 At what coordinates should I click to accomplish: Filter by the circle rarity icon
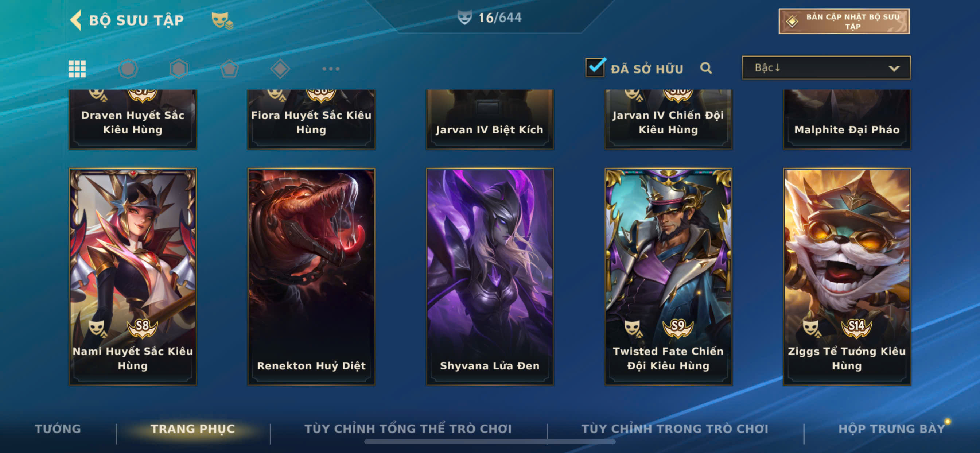pos(128,69)
